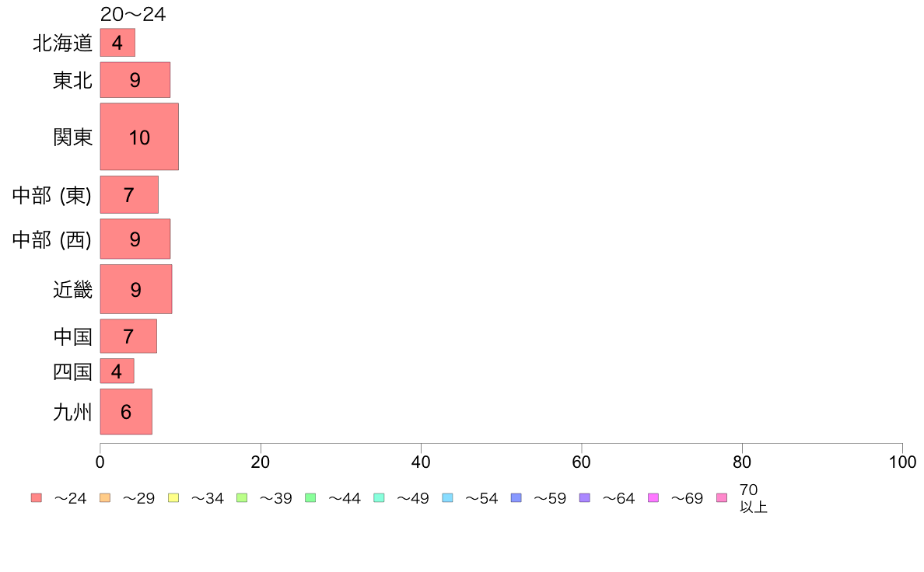Click the ～49 teal legend swatch

click(379, 497)
